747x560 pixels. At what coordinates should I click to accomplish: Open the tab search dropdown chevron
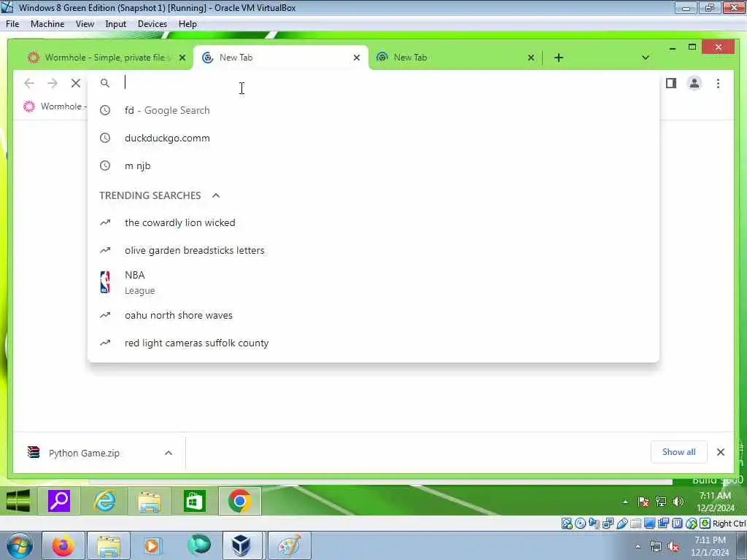[x=646, y=58]
